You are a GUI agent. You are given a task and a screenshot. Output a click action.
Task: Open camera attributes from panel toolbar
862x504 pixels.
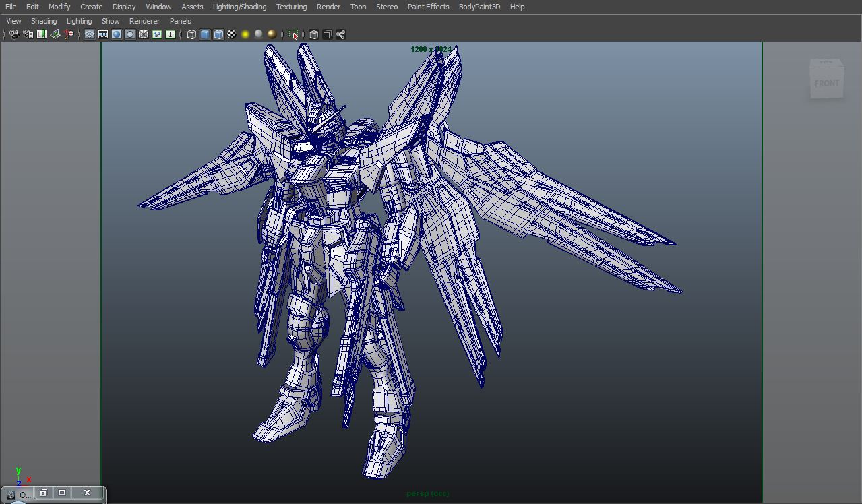coord(28,34)
